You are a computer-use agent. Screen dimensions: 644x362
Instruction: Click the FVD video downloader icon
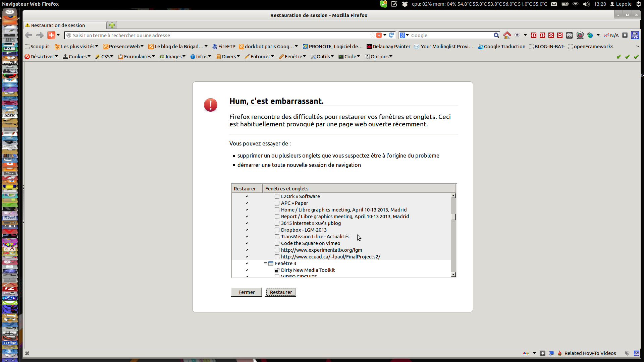[x=635, y=35]
